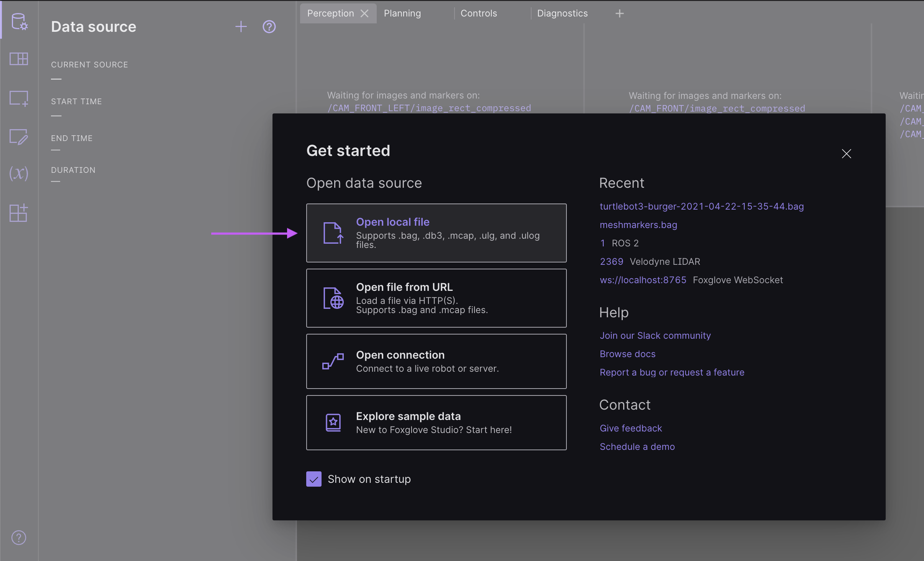
Task: Switch to the Diagnostics tab
Action: [x=562, y=13]
